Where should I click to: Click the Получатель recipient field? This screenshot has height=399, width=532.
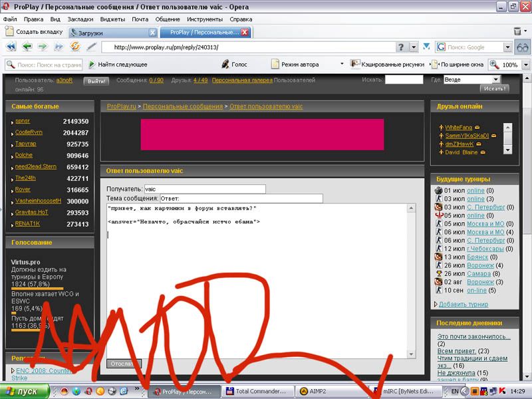[205, 189]
